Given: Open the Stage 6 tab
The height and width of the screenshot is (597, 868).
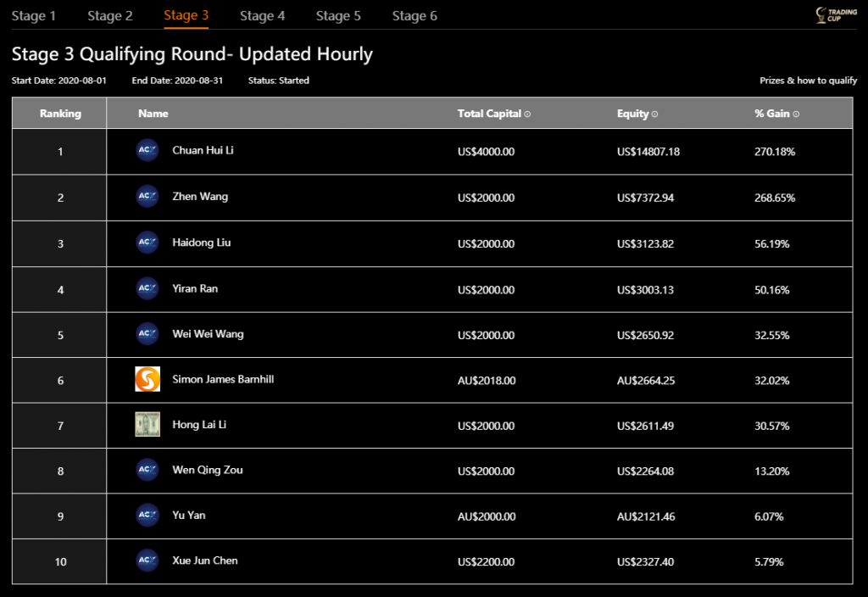Looking at the screenshot, I should pos(415,15).
